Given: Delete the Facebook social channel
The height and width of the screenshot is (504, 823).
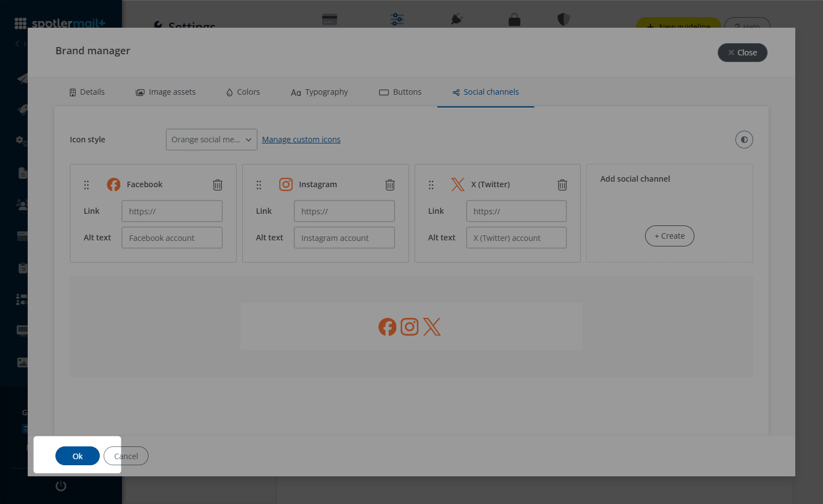Looking at the screenshot, I should (218, 185).
